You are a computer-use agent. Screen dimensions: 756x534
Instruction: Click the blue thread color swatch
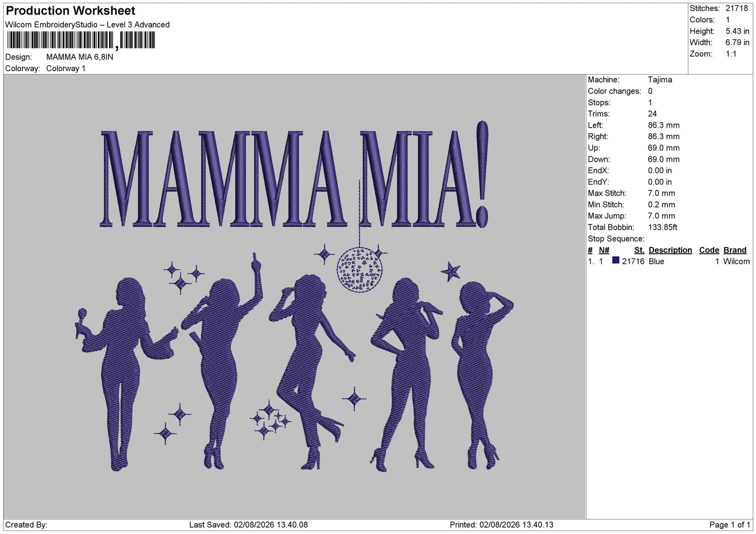[x=616, y=260]
